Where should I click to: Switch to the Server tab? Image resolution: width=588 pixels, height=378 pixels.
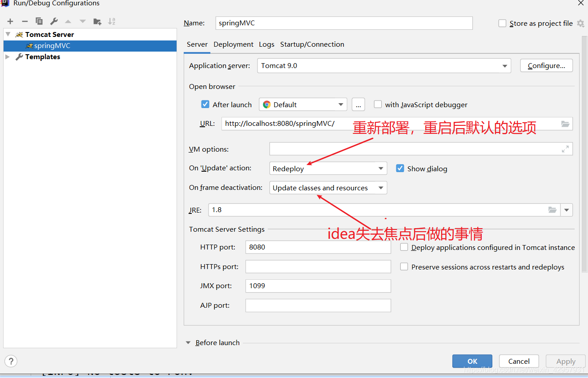click(197, 44)
